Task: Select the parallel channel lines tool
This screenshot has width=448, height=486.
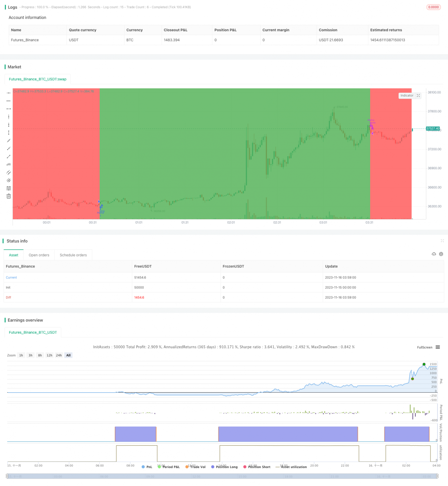Action: click(9, 172)
